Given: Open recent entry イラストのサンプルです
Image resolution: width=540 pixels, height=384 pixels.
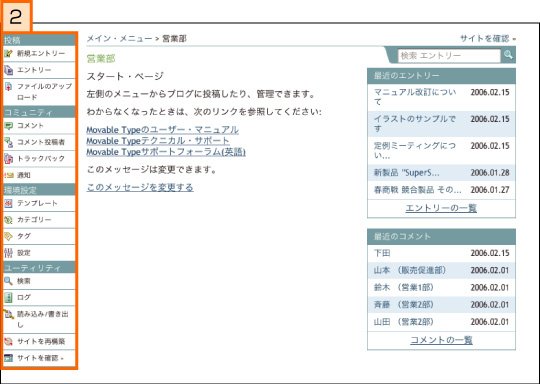Looking at the screenshot, I should [415, 124].
